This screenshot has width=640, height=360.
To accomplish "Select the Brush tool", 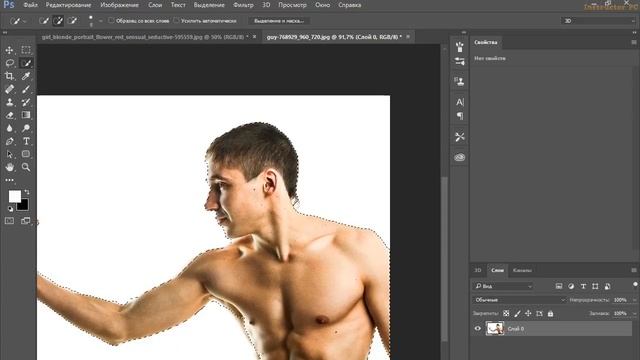I will pos(26,89).
